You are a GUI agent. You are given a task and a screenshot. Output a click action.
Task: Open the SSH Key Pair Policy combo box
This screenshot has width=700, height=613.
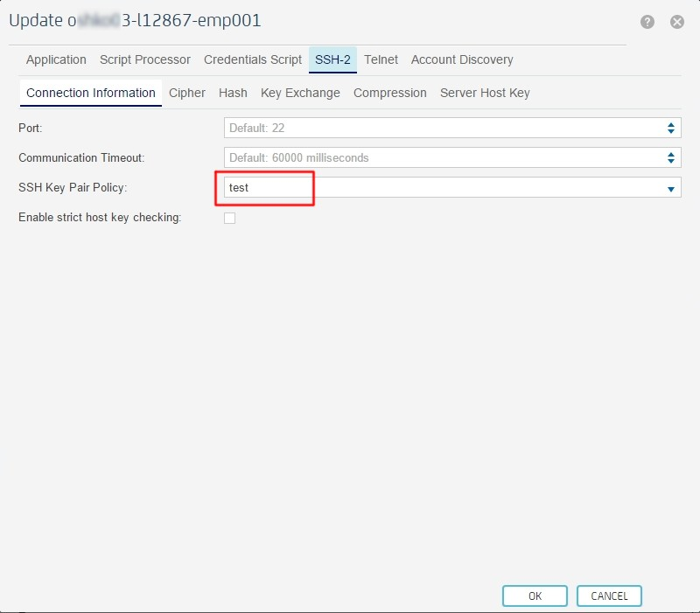(452, 187)
